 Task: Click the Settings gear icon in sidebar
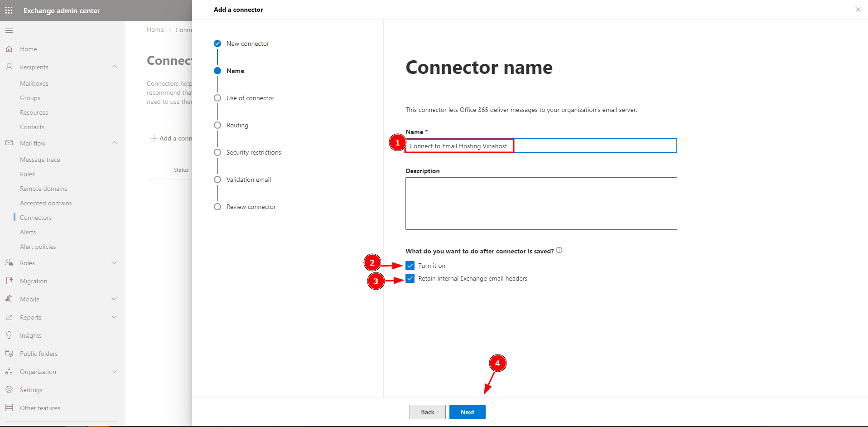click(9, 389)
